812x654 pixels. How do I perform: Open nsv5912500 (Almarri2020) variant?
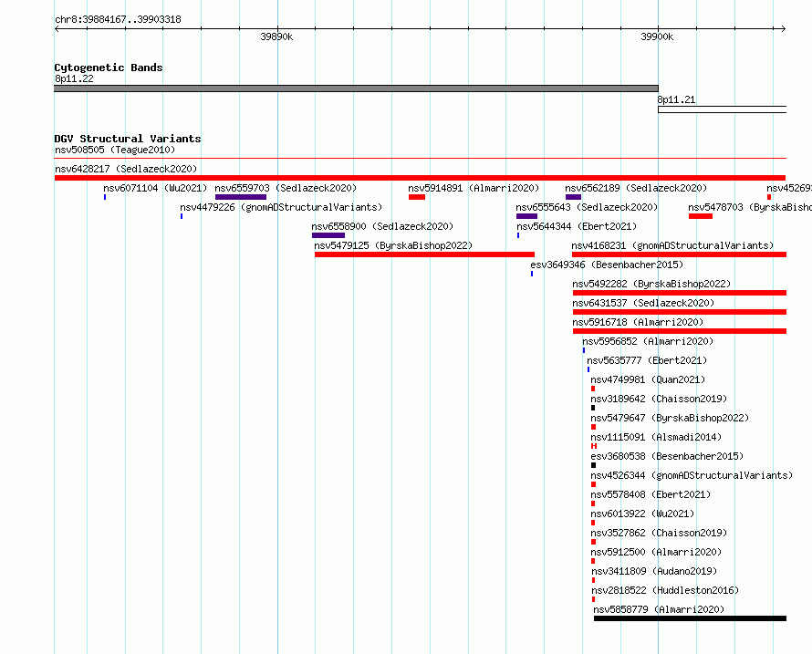click(x=656, y=552)
